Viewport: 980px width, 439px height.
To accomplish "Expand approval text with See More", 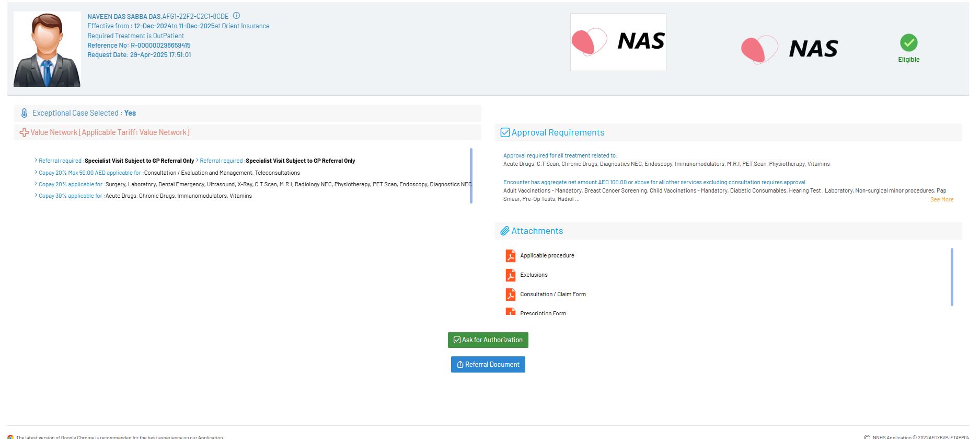I will pos(942,199).
